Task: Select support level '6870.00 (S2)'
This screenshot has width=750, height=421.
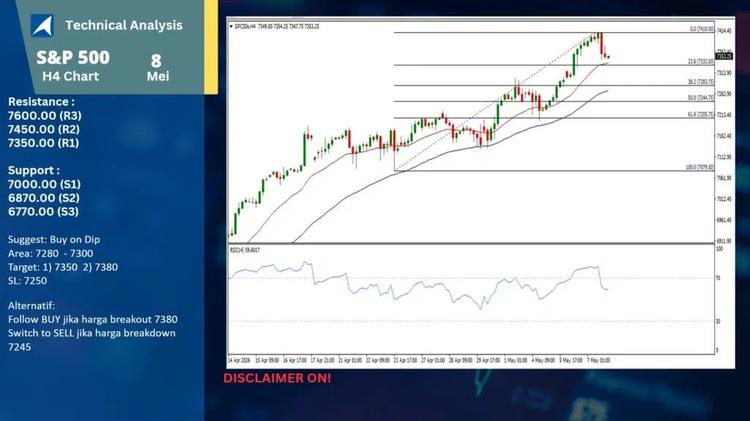Action: pyautogui.click(x=44, y=198)
